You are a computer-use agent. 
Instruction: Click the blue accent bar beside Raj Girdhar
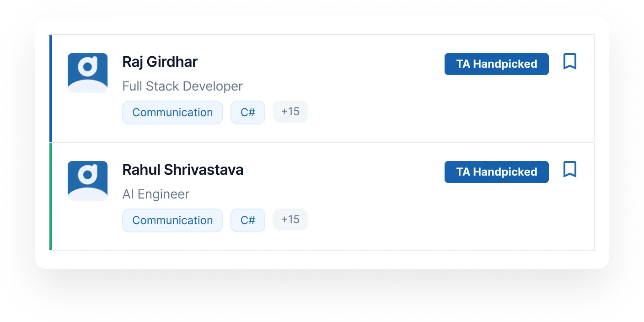[x=50, y=88]
